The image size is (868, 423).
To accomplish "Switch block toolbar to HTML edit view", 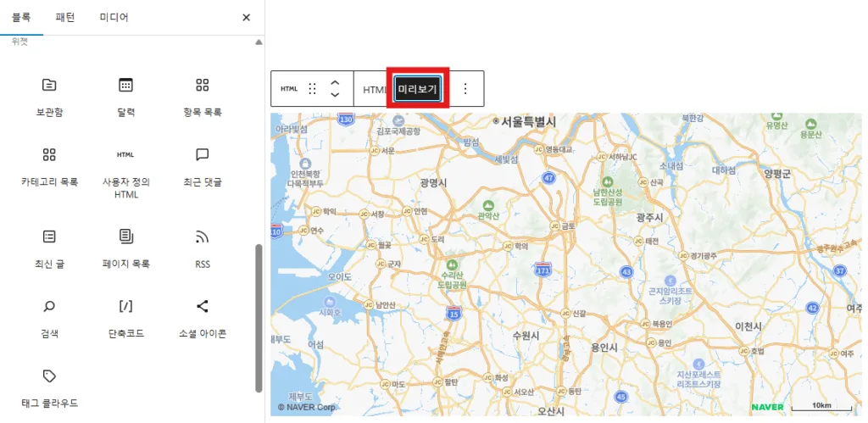I will coord(376,89).
